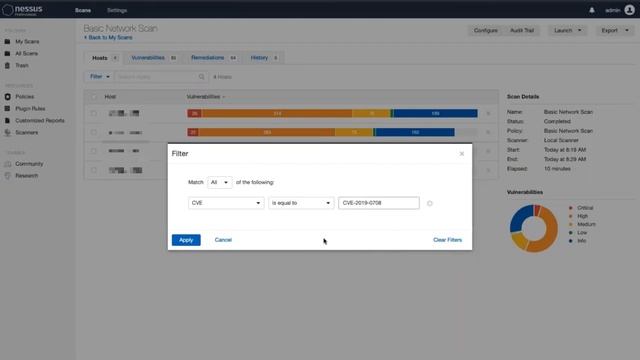Click Cancel in the Filter dialog
The width and height of the screenshot is (640, 360).
[x=223, y=240]
